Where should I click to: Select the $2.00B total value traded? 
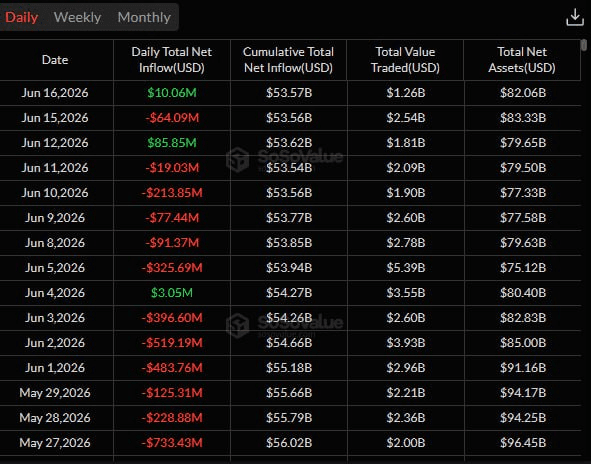click(406, 443)
